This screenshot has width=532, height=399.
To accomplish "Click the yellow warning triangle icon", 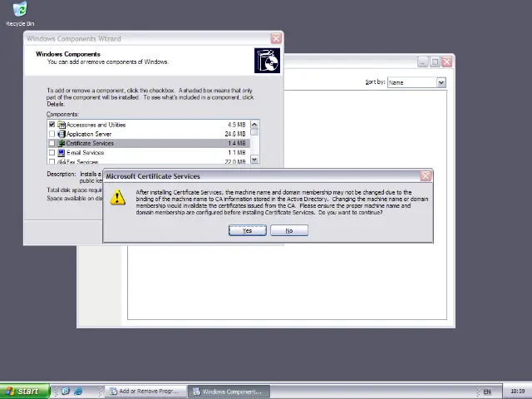I will [118, 197].
